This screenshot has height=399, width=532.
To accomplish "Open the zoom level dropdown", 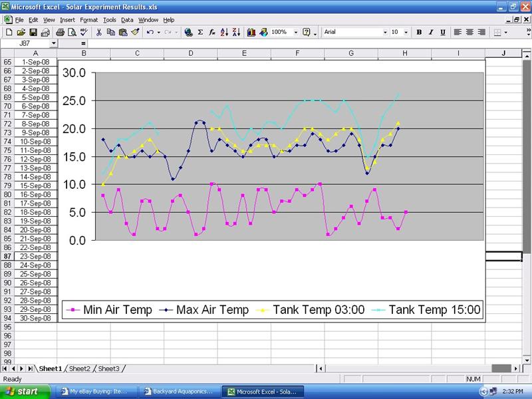I will (x=295, y=33).
